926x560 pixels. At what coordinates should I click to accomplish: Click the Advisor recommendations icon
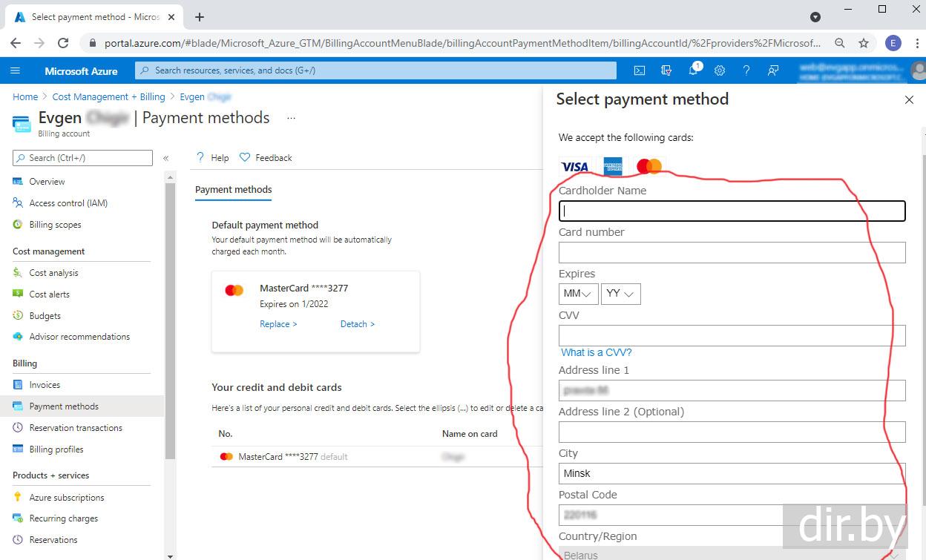click(x=18, y=337)
